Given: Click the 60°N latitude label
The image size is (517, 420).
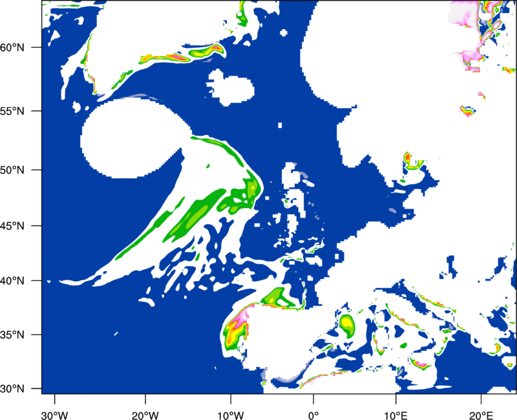Looking at the screenshot, I should [x=12, y=47].
